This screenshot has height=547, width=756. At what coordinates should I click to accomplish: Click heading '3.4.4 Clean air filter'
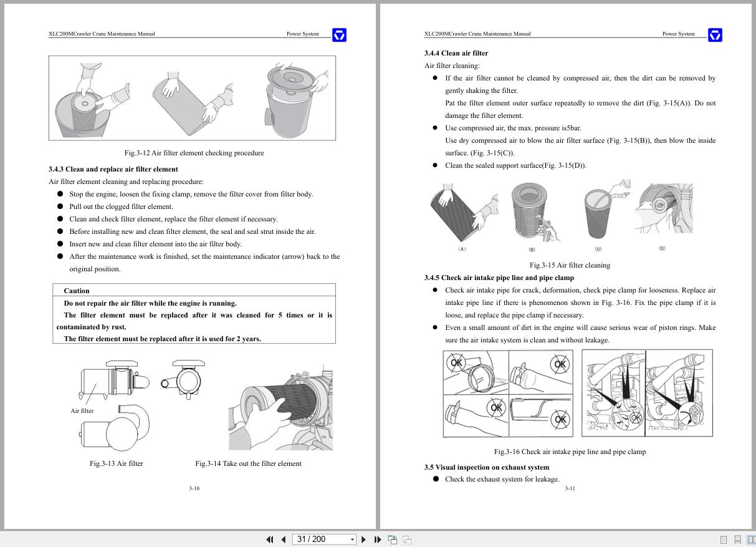[x=456, y=53]
